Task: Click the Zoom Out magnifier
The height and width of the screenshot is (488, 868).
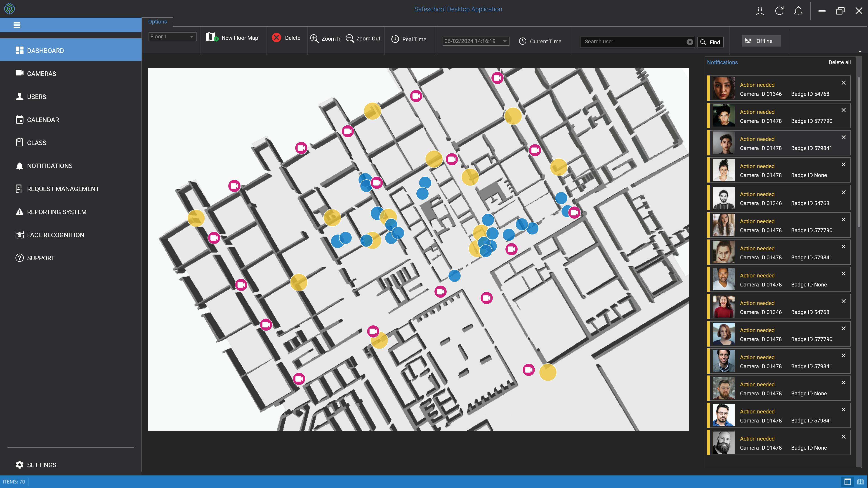Action: [350, 38]
